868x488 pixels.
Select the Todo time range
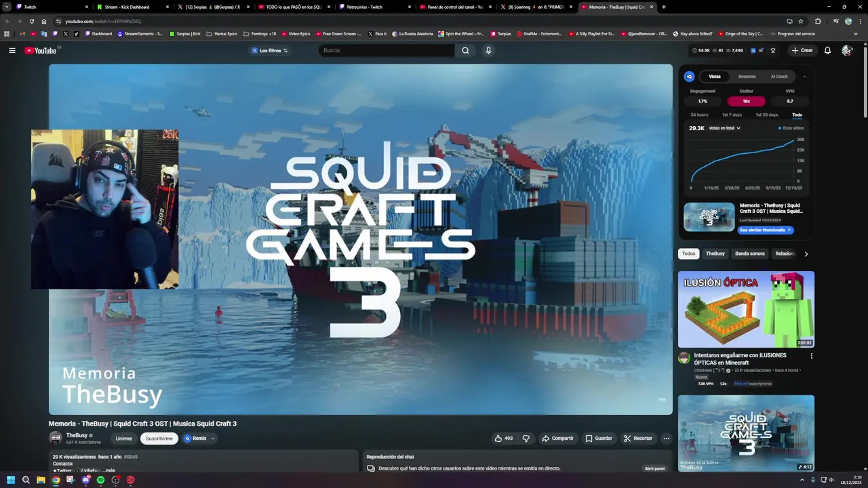[x=797, y=115]
